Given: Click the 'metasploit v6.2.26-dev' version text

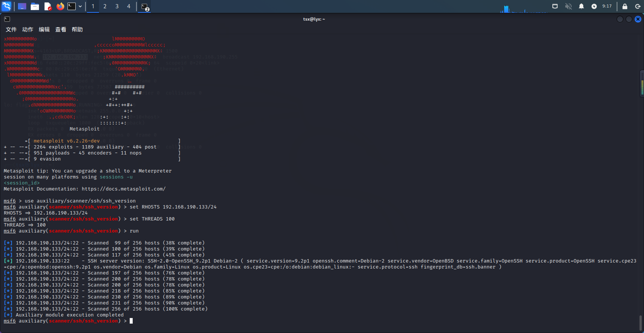Looking at the screenshot, I should pyautogui.click(x=67, y=141).
